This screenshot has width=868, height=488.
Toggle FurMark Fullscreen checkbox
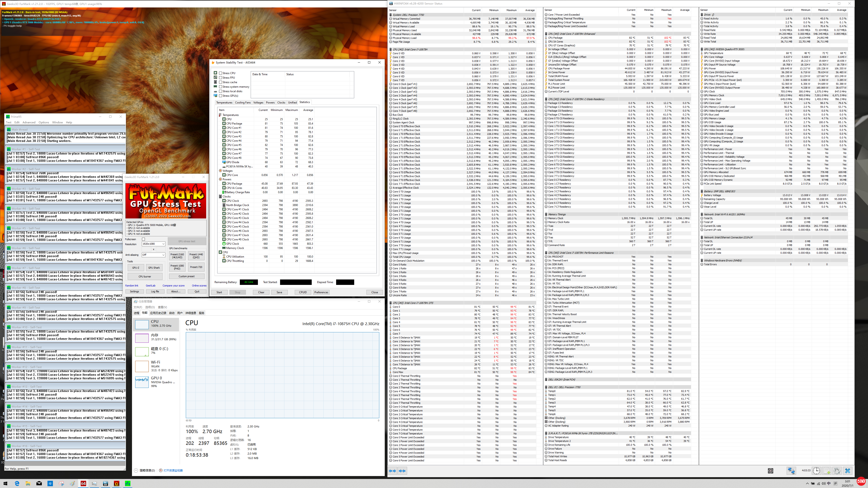click(144, 239)
